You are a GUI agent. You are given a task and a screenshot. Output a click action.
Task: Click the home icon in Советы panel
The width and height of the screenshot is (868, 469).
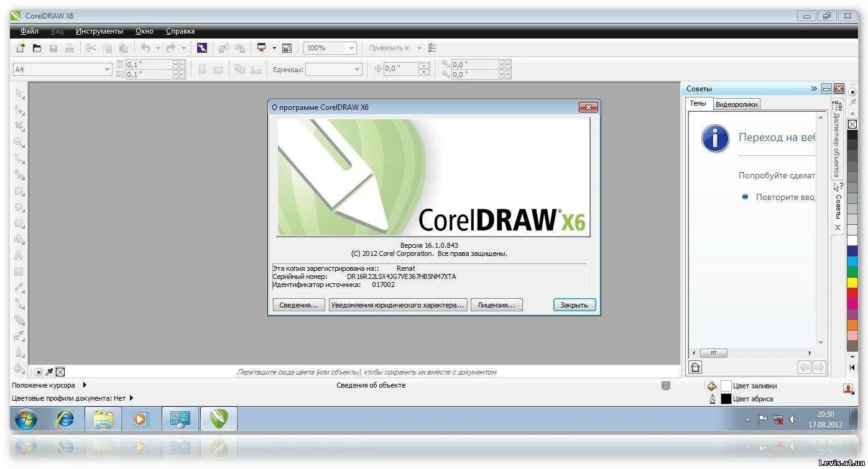point(696,368)
